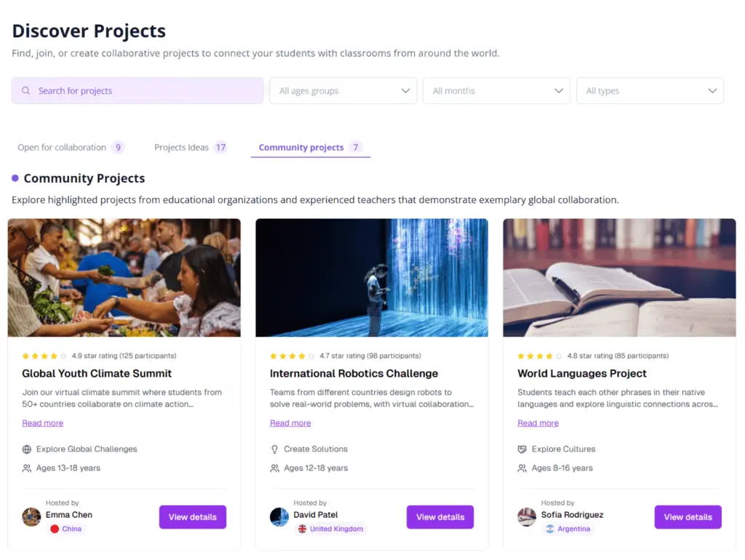Click handshake icon beside Explore Cultures
This screenshot has width=745, height=560.
522,449
